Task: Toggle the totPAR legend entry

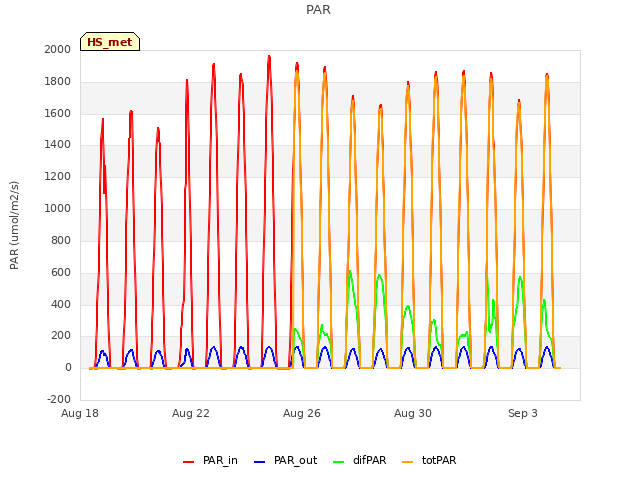Action: [429, 460]
